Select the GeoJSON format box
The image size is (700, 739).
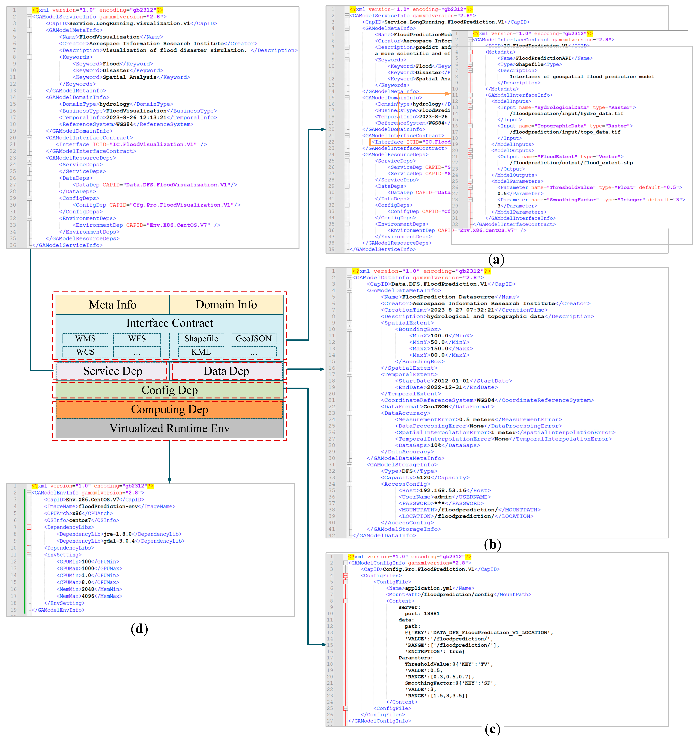tap(254, 339)
